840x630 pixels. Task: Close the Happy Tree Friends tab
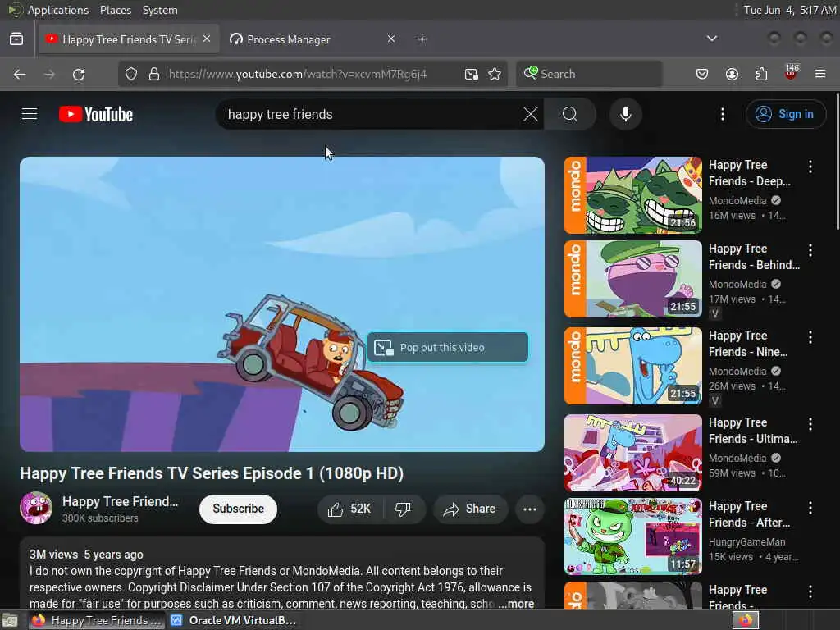click(207, 39)
